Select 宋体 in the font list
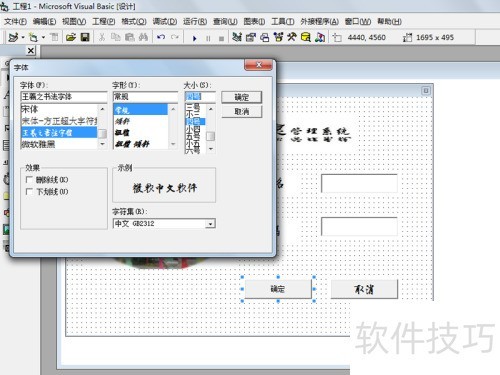Image resolution: width=500 pixels, height=375 pixels. (59, 109)
